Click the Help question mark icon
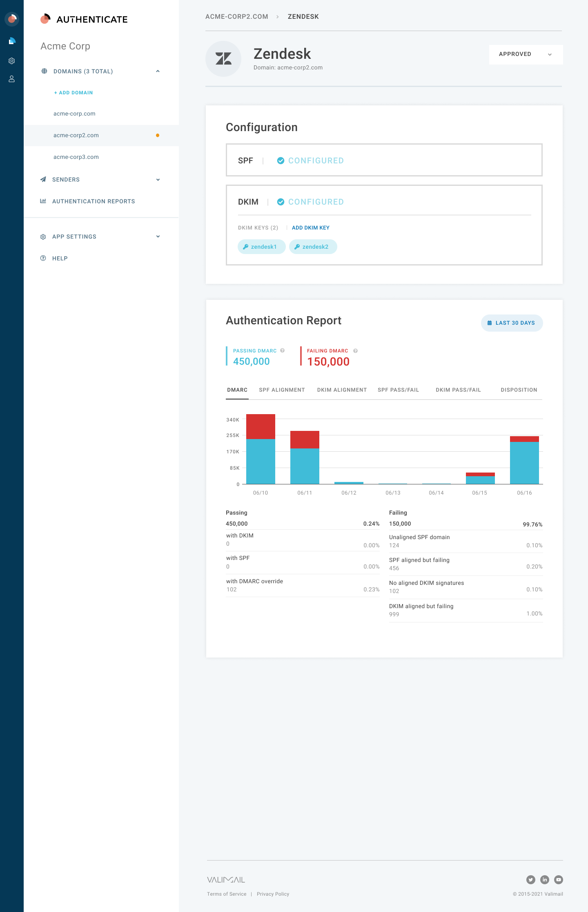588x912 pixels. (x=43, y=258)
